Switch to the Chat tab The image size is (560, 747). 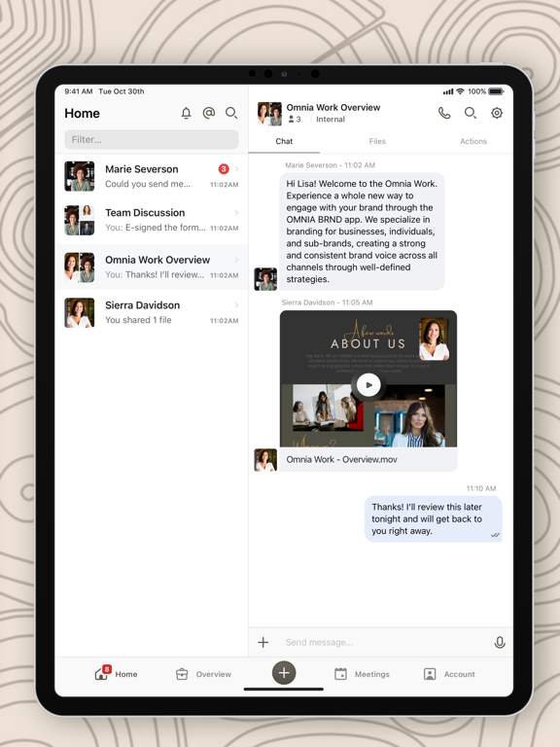point(284,141)
